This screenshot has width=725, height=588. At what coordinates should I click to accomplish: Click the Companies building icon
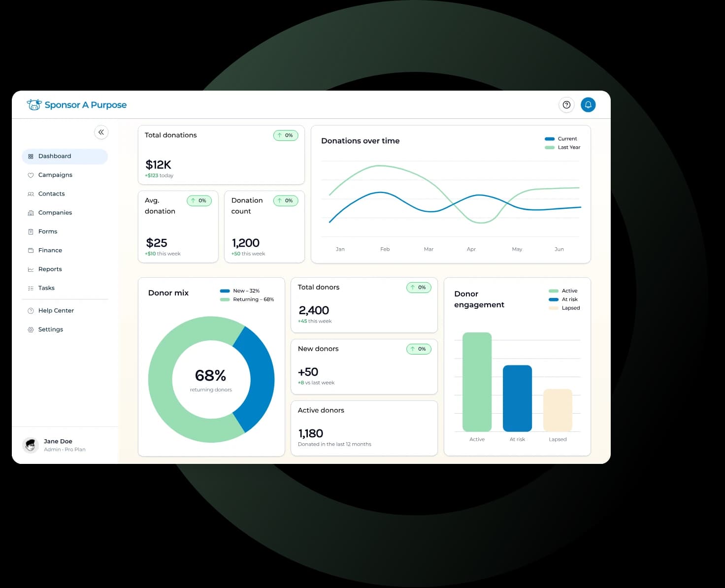coord(31,213)
